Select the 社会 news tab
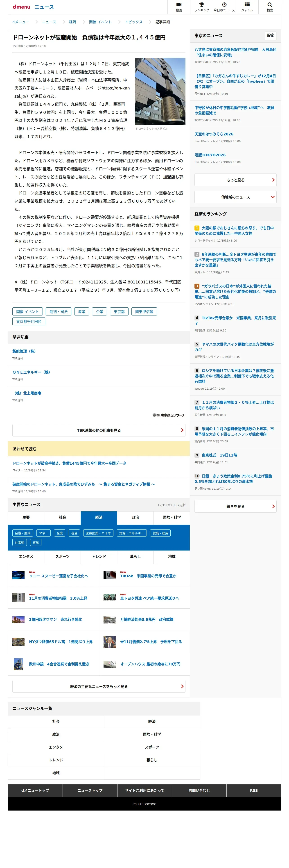The height and width of the screenshot is (868, 289). click(x=62, y=518)
